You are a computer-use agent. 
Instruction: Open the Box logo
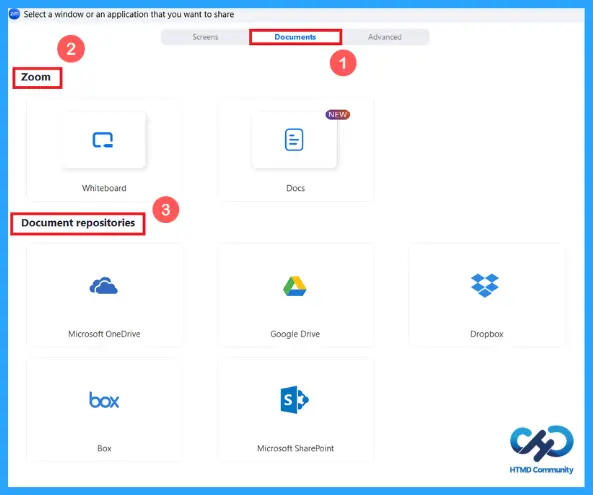104,400
